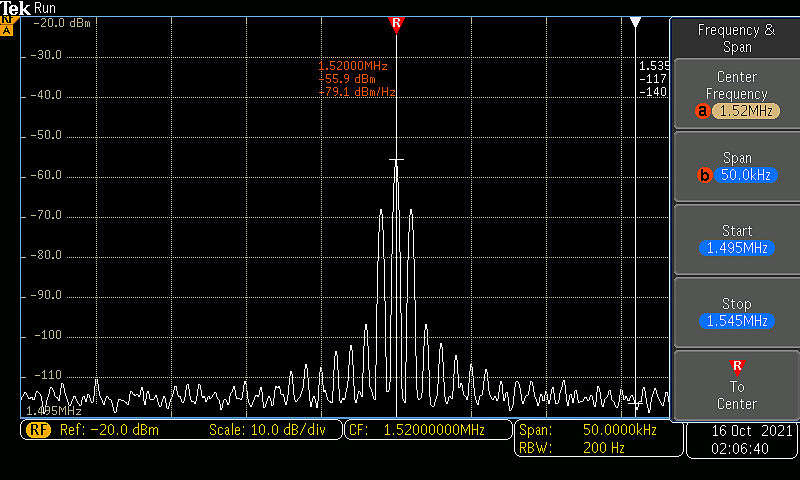The width and height of the screenshot is (800, 480).
Task: Click the 1.495MHz start label on graph
Action: click(54, 411)
